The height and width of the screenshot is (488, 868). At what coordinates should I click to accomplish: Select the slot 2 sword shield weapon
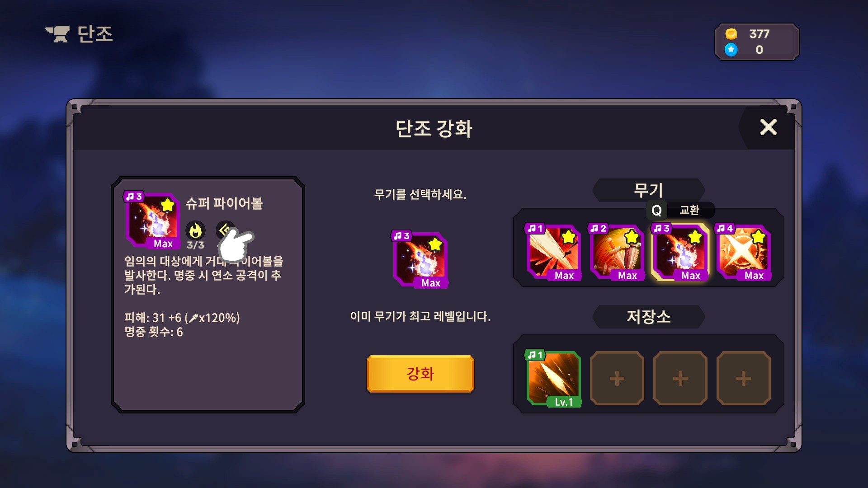pos(617,252)
